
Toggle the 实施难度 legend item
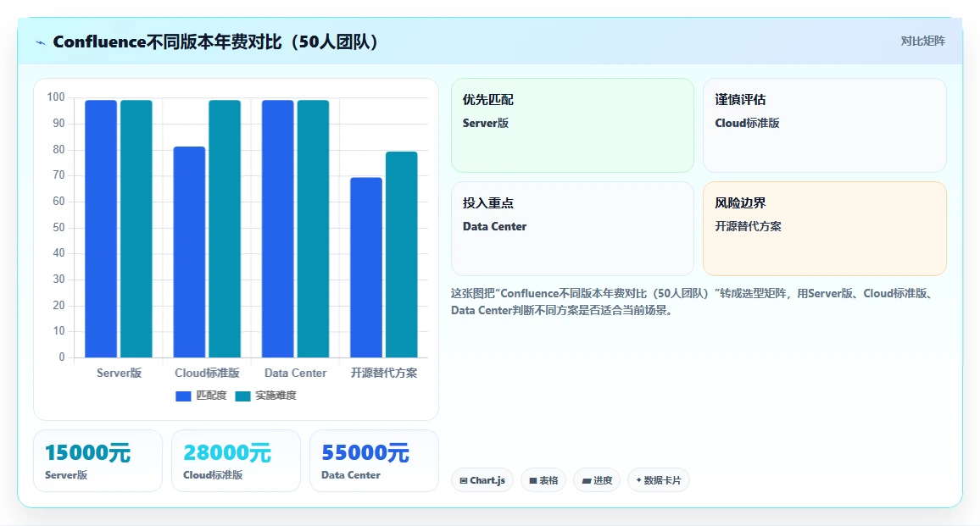pyautogui.click(x=265, y=396)
